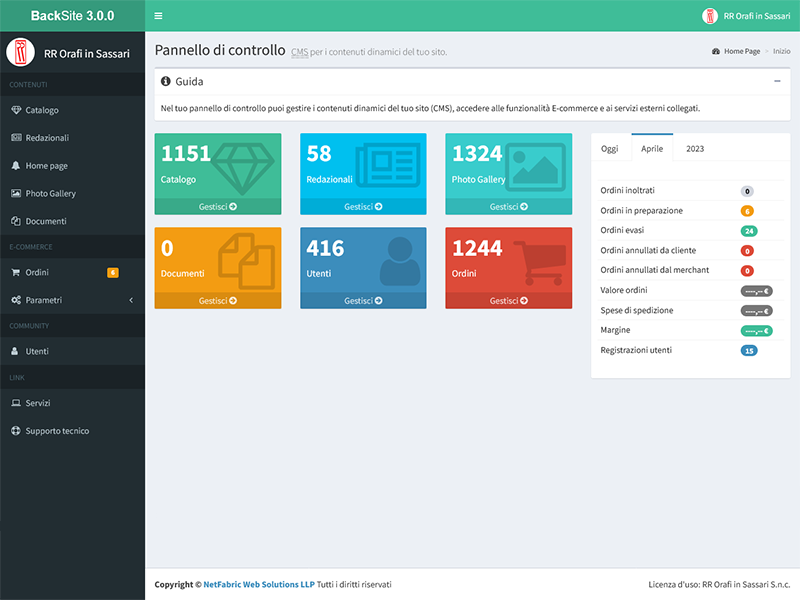Click the laptop icon beside Servizi
Image resolution: width=800 pixels, height=600 pixels.
tap(16, 403)
